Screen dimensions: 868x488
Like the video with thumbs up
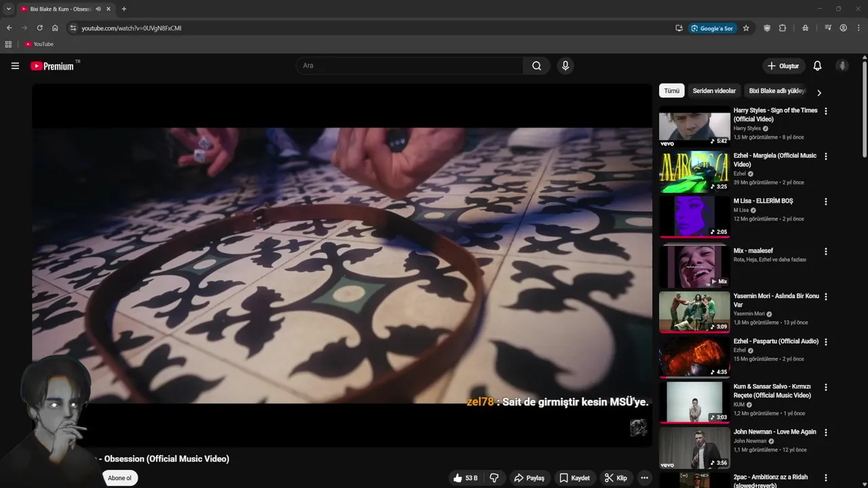coord(465,478)
